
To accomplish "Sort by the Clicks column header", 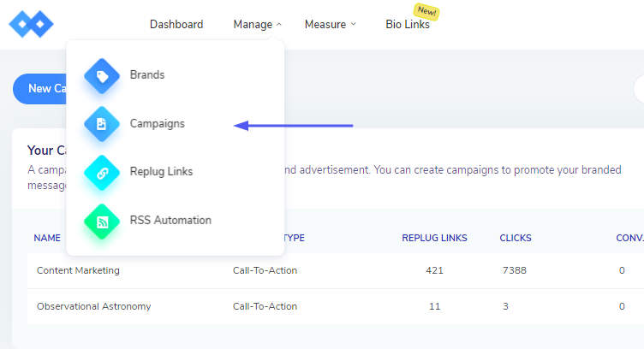I will (x=516, y=238).
